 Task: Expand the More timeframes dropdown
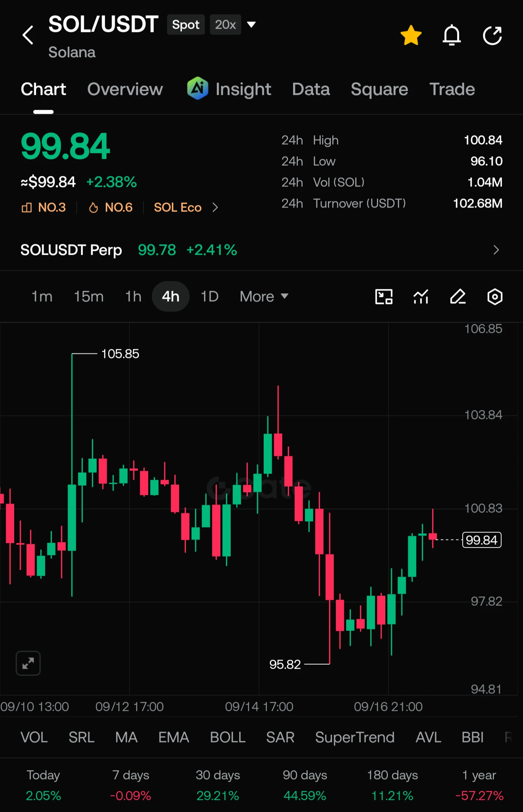click(x=264, y=297)
